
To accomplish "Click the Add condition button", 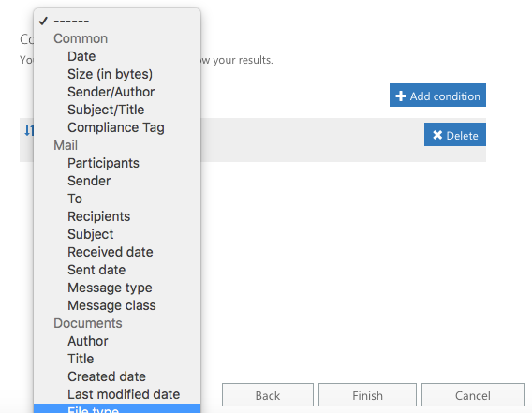I will click(x=437, y=96).
